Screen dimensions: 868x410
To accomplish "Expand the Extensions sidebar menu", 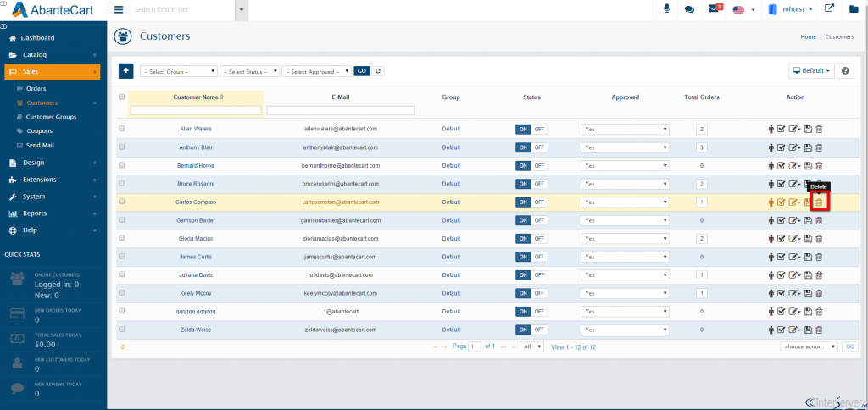I will [53, 180].
